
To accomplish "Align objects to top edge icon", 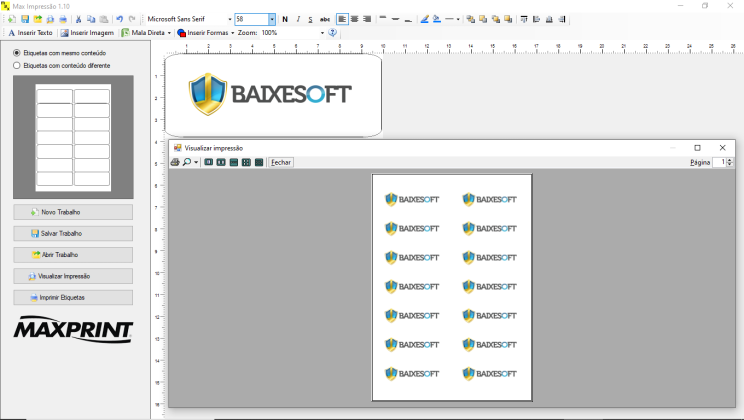I will click(x=524, y=19).
